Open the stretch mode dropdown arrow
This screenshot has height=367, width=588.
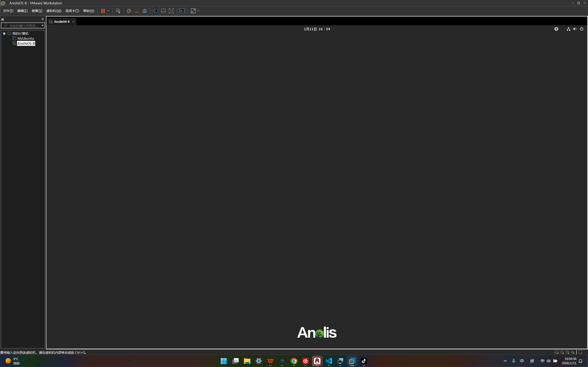[x=198, y=11]
